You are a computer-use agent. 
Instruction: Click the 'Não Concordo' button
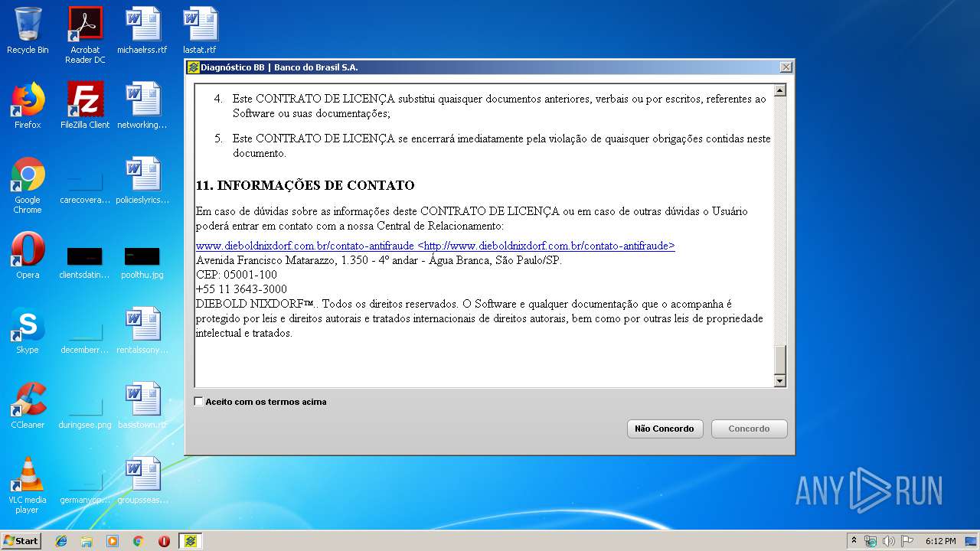coord(665,429)
